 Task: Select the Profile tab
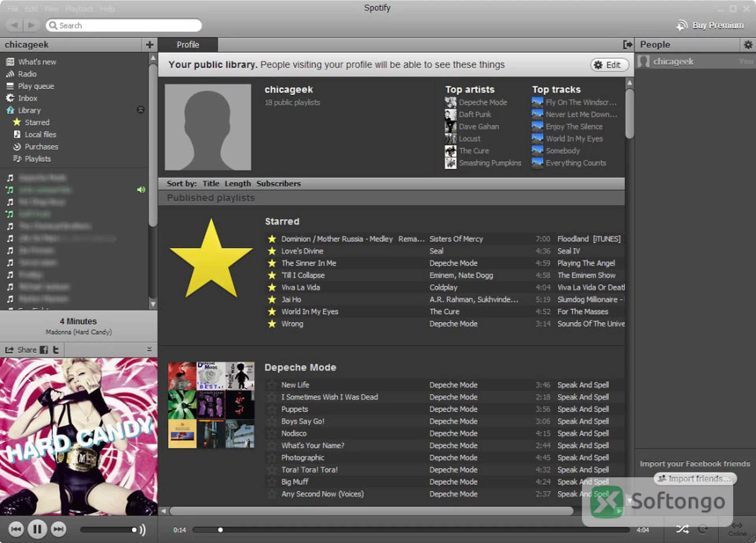[x=188, y=45]
